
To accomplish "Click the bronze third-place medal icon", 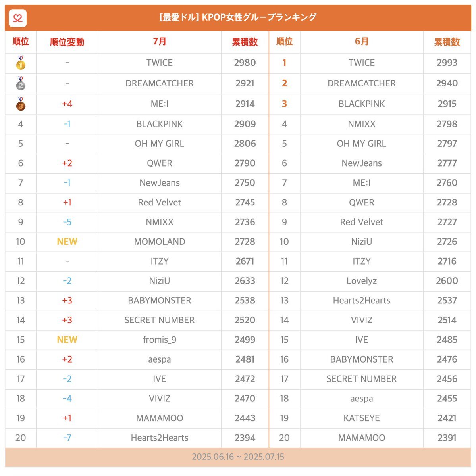I will (x=21, y=104).
